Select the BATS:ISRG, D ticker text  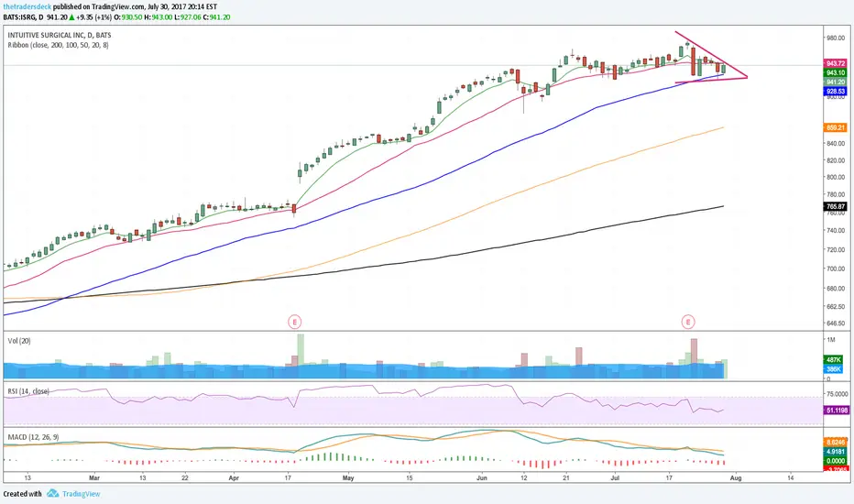click(x=24, y=17)
